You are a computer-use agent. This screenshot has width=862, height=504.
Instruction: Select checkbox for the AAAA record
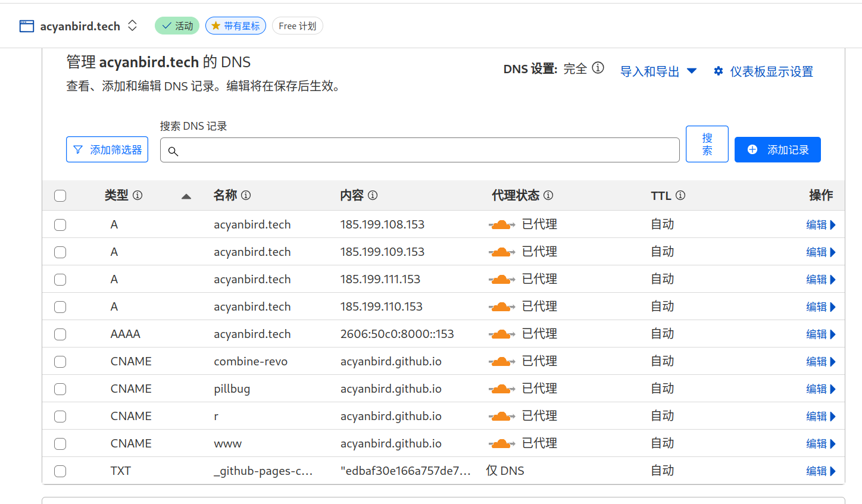[60, 334]
